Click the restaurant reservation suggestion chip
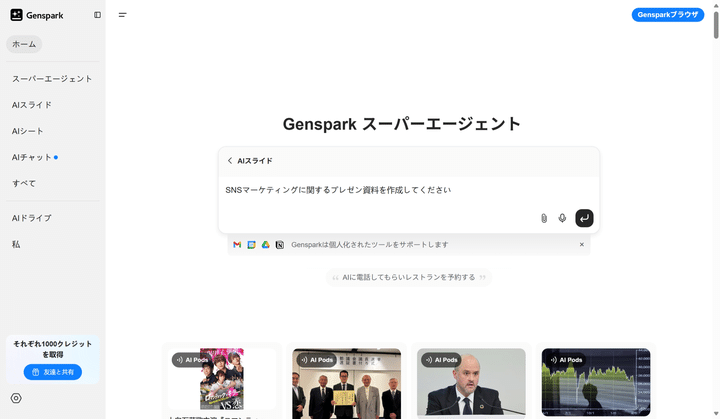Screen dimensions: 720x419 click(409, 277)
